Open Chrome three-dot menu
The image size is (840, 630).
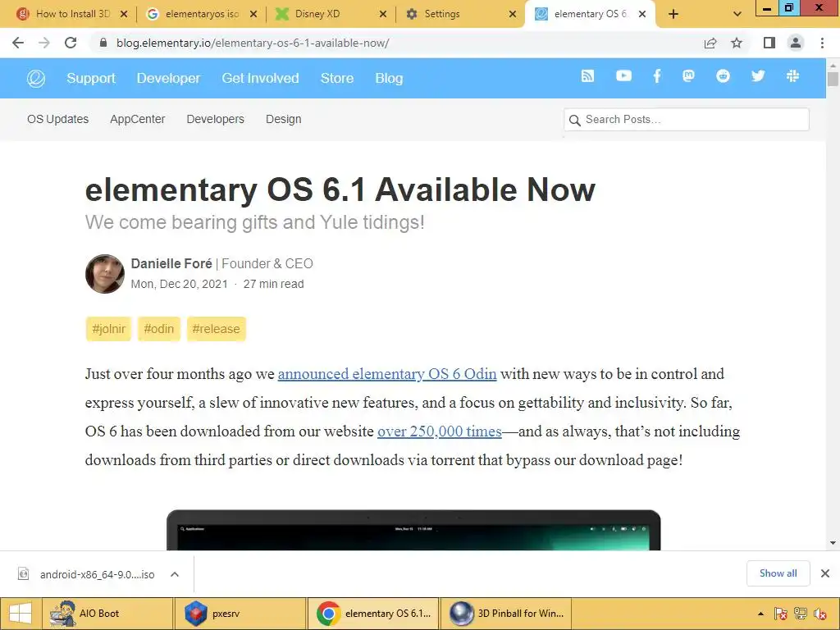coord(822,43)
